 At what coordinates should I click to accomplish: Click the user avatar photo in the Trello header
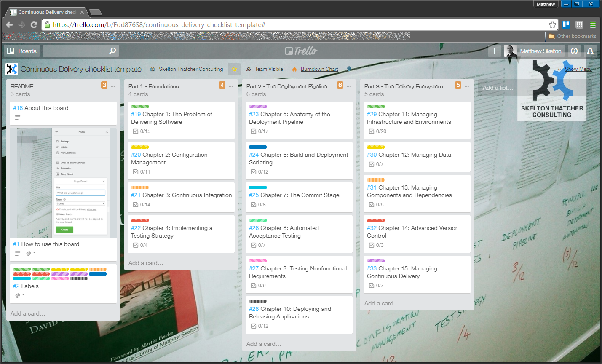tap(511, 51)
